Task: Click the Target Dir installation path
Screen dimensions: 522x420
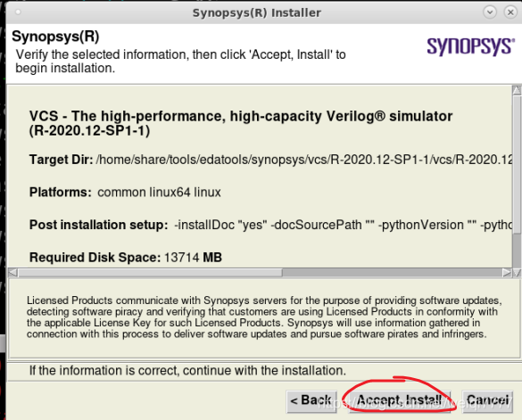Action: pos(304,160)
